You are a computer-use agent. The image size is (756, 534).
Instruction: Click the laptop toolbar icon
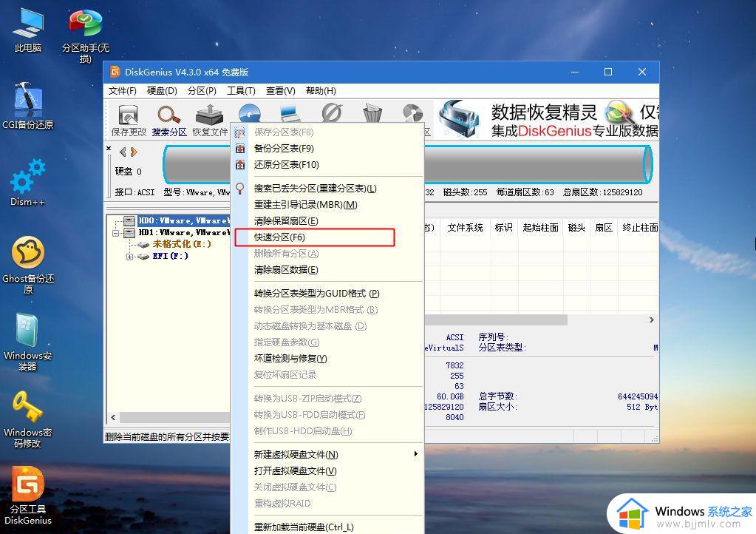click(x=290, y=113)
